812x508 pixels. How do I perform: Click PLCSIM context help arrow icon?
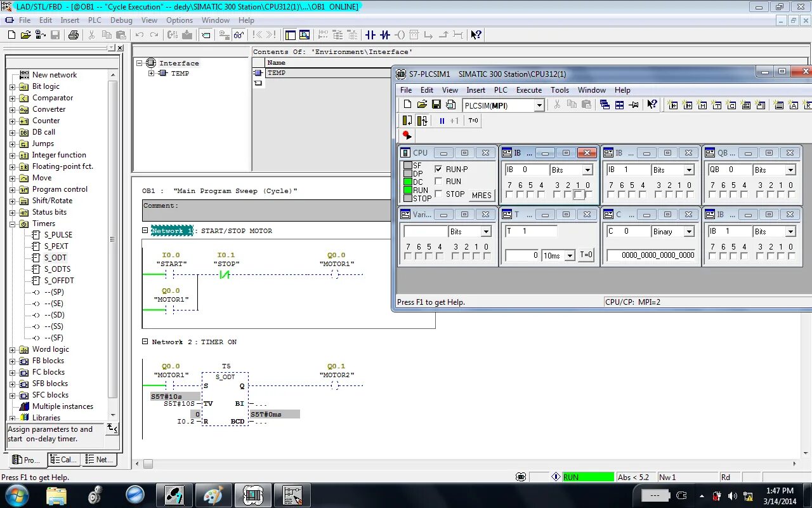652,105
